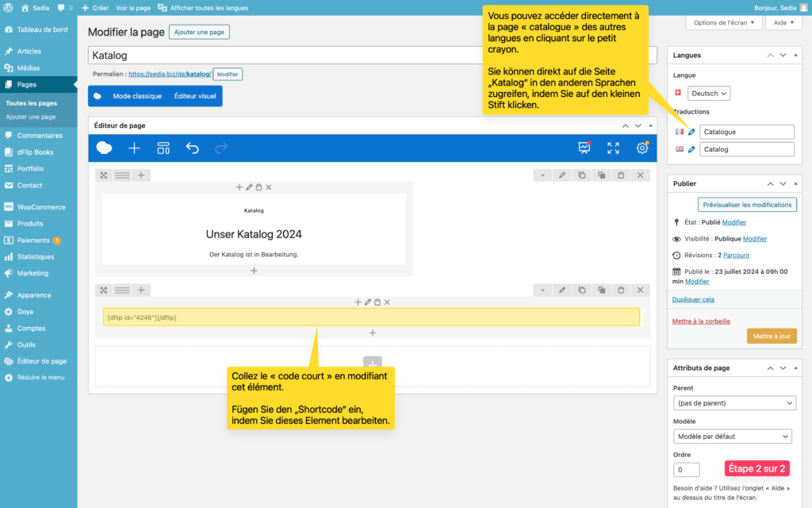Enter fullscreen mode in page editor

(613, 148)
